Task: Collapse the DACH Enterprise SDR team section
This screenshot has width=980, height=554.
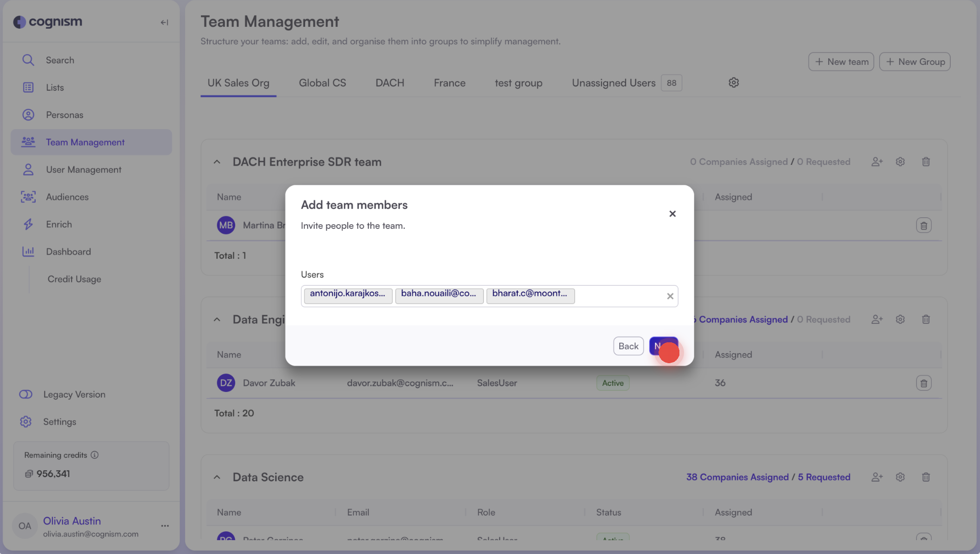Action: [217, 162]
